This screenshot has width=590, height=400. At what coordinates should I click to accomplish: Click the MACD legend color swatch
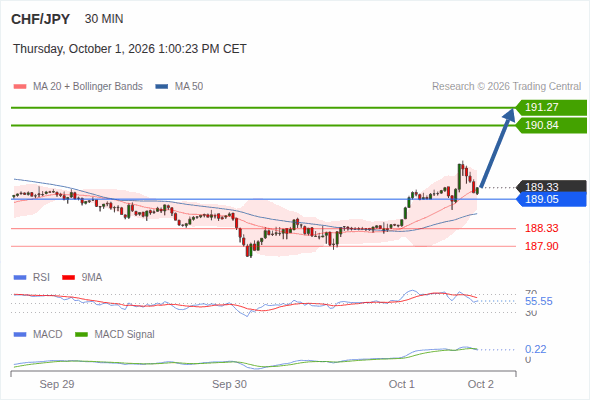tap(20, 335)
